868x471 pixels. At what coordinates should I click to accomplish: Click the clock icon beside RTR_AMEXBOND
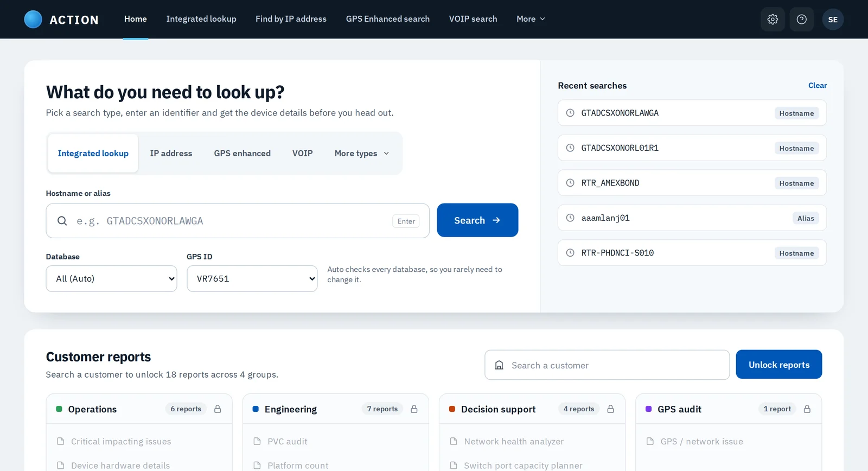tap(570, 183)
